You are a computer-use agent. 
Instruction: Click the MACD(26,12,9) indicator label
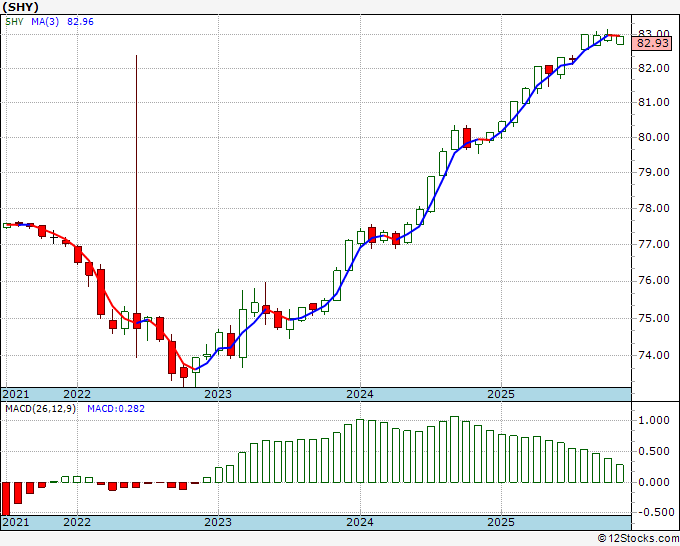tap(40, 409)
